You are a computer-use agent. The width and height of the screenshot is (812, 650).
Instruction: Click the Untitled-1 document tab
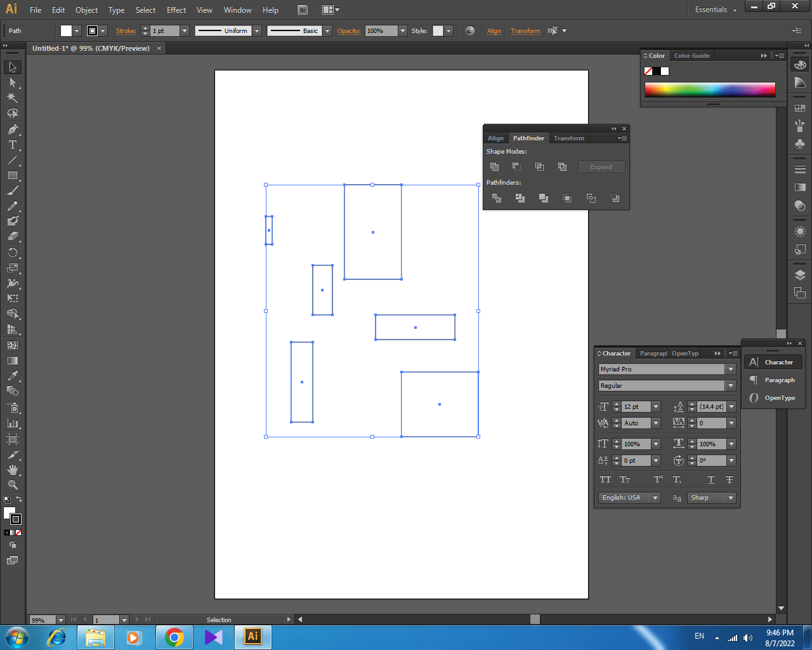tap(91, 48)
